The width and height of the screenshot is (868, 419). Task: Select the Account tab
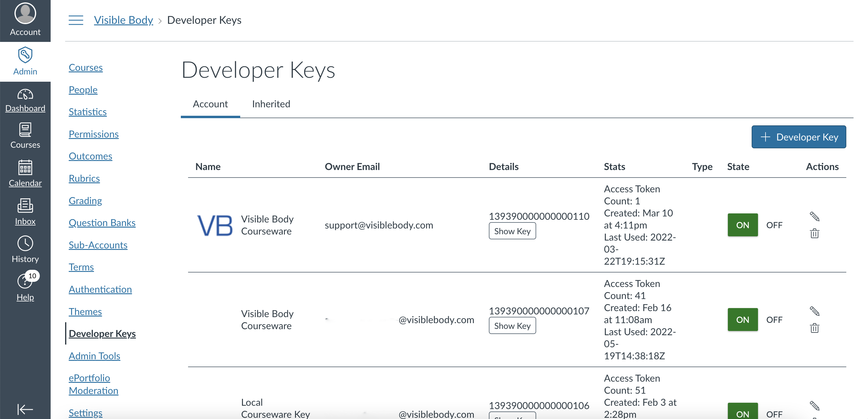(x=210, y=104)
